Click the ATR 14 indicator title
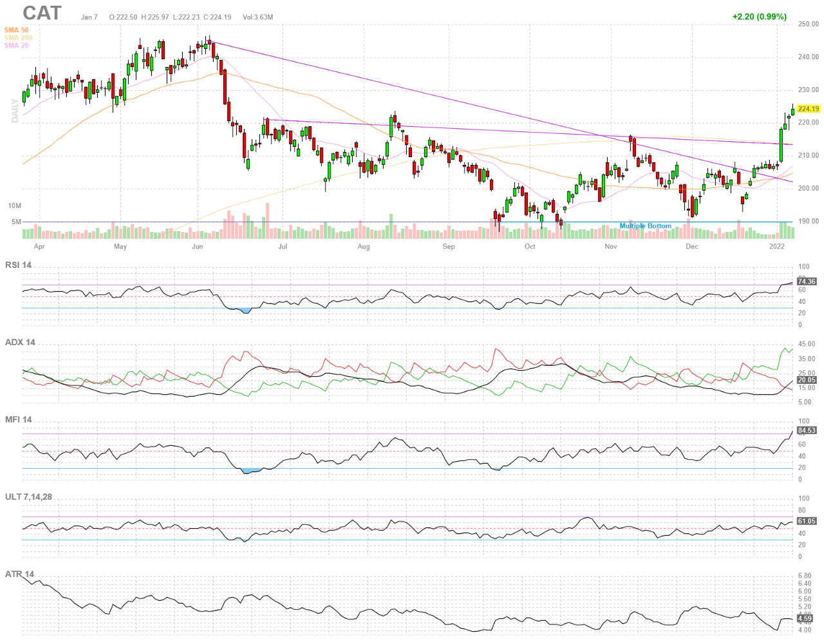 click(19, 574)
